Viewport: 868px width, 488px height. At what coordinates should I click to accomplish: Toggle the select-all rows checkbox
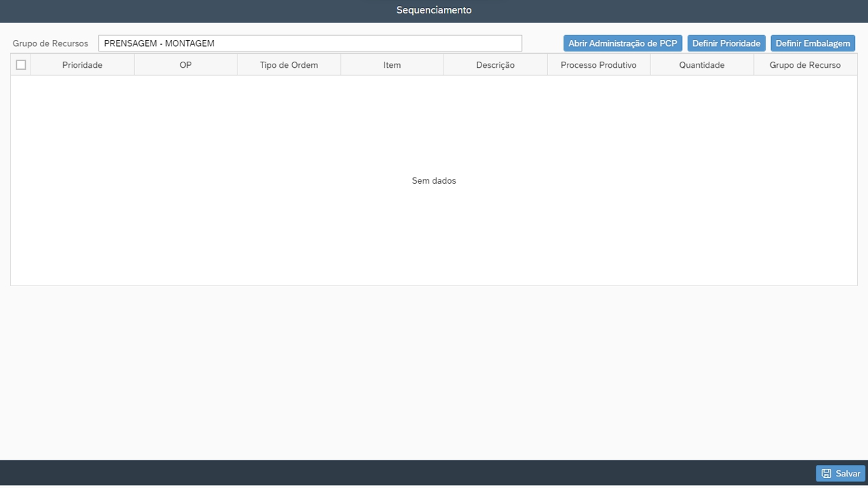21,65
